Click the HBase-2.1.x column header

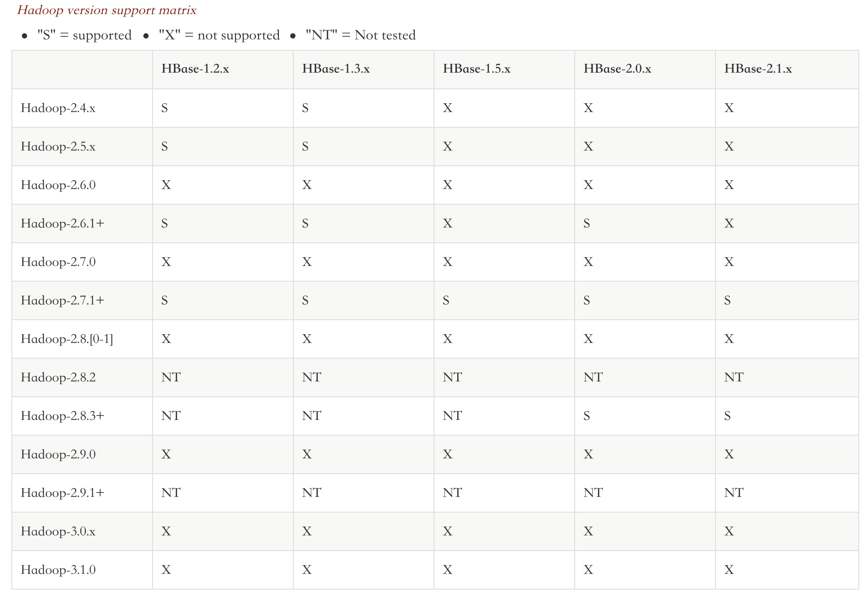click(758, 69)
